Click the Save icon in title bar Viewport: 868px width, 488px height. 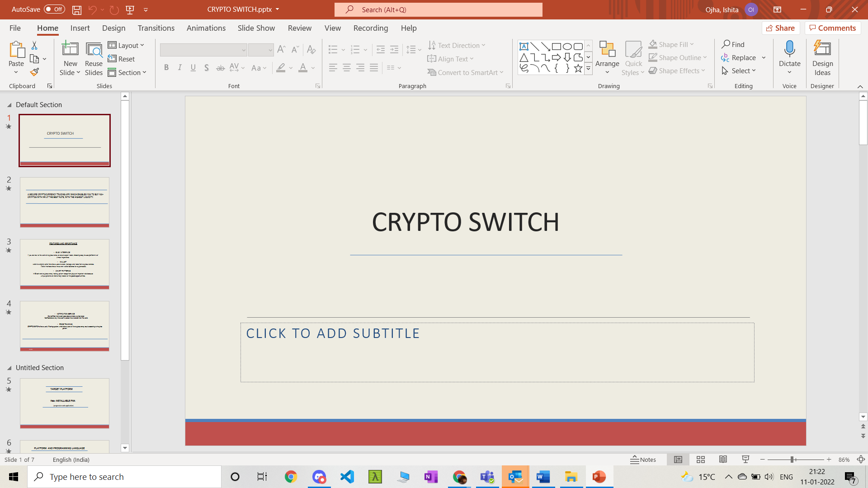[77, 9]
